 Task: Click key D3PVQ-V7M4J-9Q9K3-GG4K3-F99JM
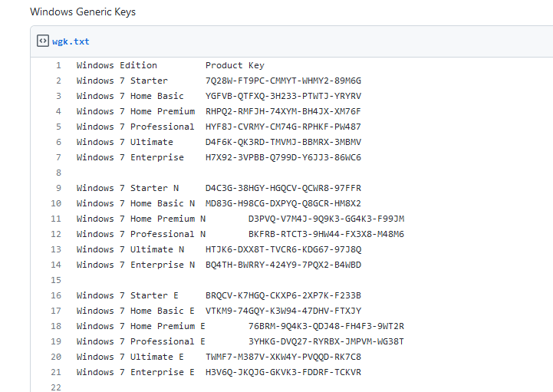click(326, 219)
